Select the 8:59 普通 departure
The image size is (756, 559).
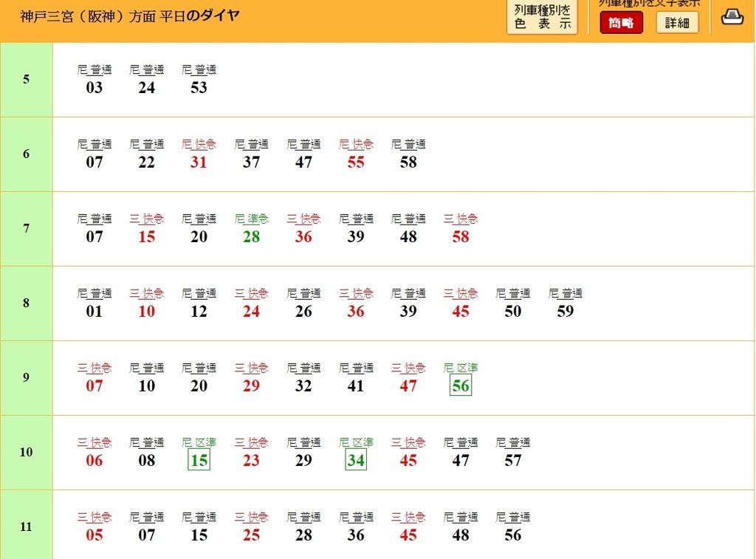(566, 312)
